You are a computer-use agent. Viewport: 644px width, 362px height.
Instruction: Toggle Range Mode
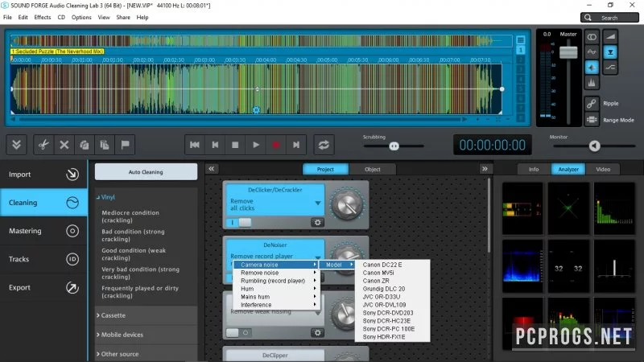point(592,120)
